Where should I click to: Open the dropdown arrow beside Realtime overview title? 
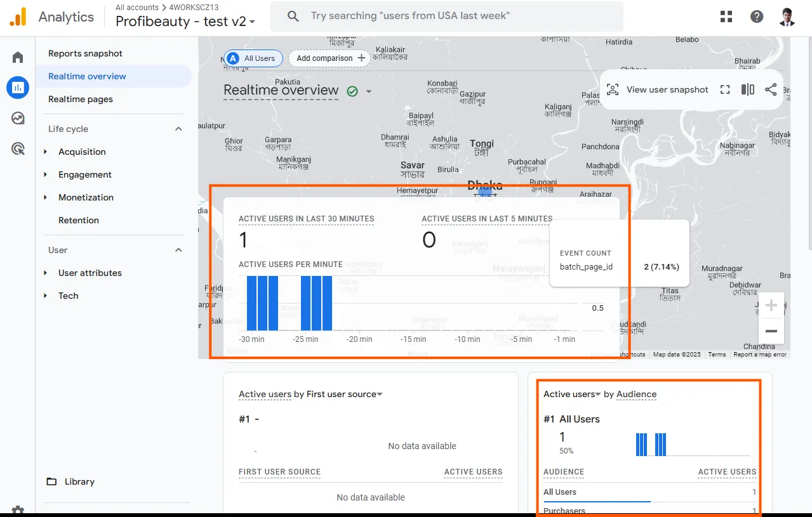pyautogui.click(x=369, y=91)
